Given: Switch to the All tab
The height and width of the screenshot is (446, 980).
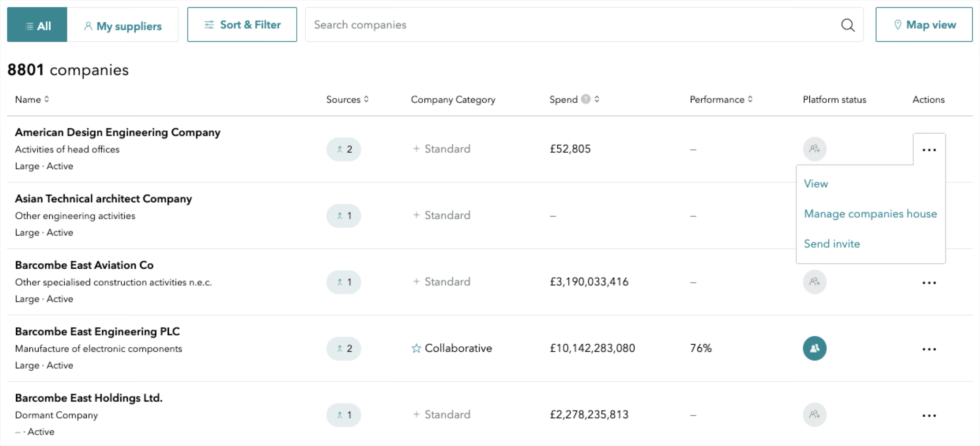Looking at the screenshot, I should click(x=37, y=25).
